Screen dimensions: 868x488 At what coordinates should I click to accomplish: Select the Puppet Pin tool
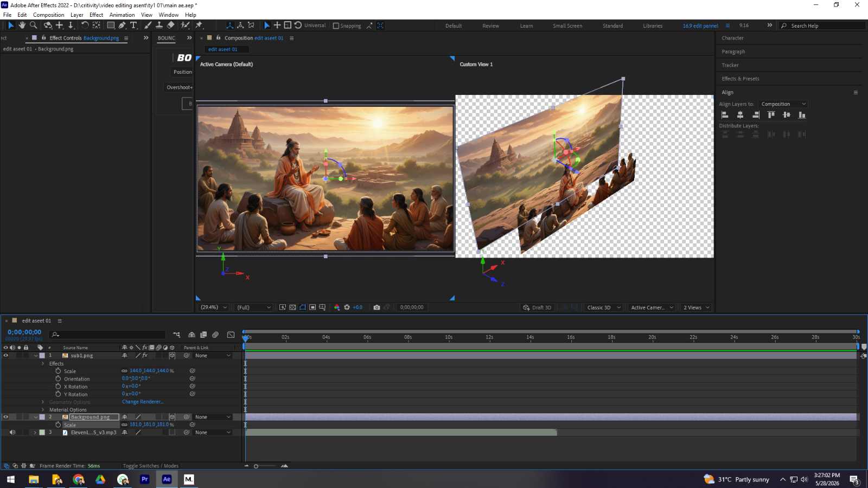coord(199,25)
